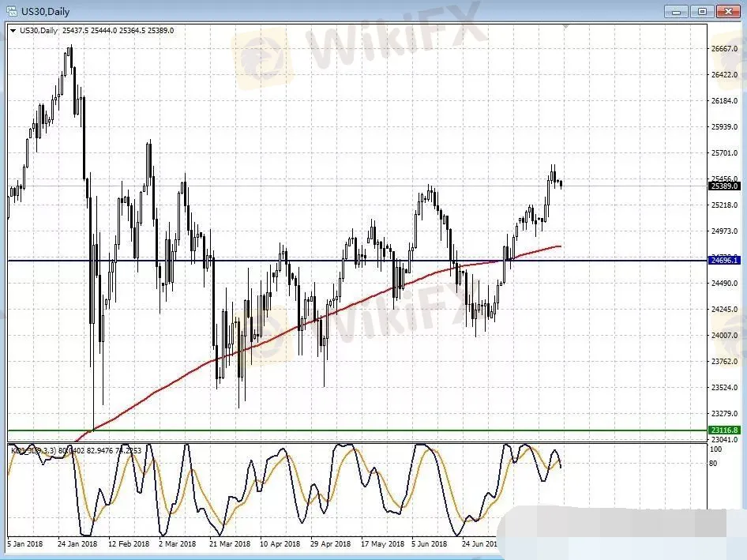Click the US30,Daily OHLC header text
This screenshot has width=747, height=560.
96,31
